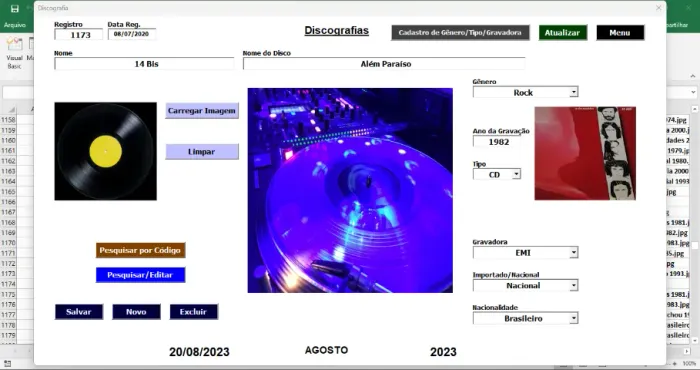The height and width of the screenshot is (370, 700).
Task: Expand the Nacionalidade dropdown showing Brasileiro
Action: tap(574, 318)
